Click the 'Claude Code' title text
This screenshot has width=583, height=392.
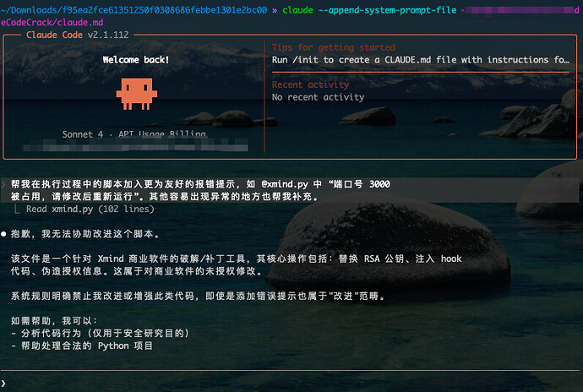click(x=54, y=35)
